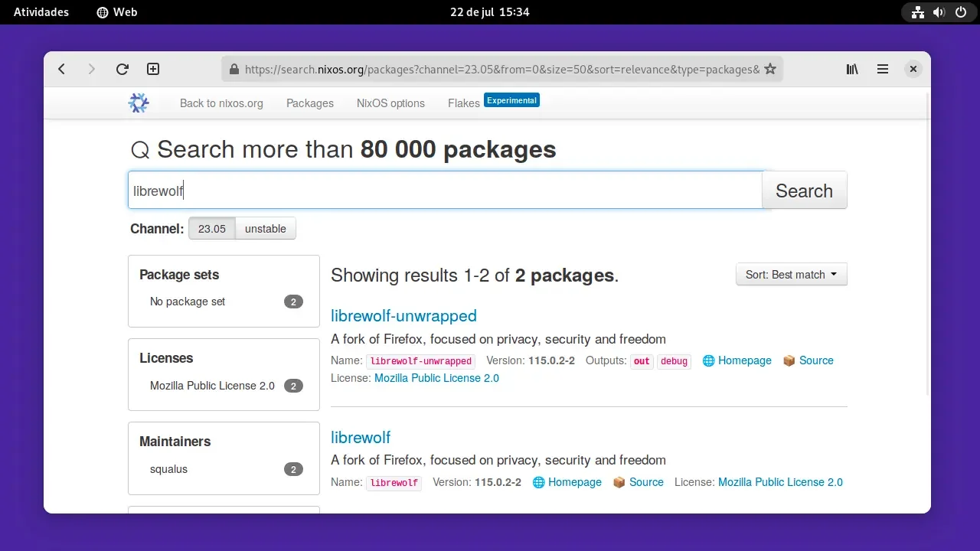This screenshot has width=980, height=551.
Task: Open librewolf Mozilla Public License 2.0 link
Action: pyautogui.click(x=780, y=482)
